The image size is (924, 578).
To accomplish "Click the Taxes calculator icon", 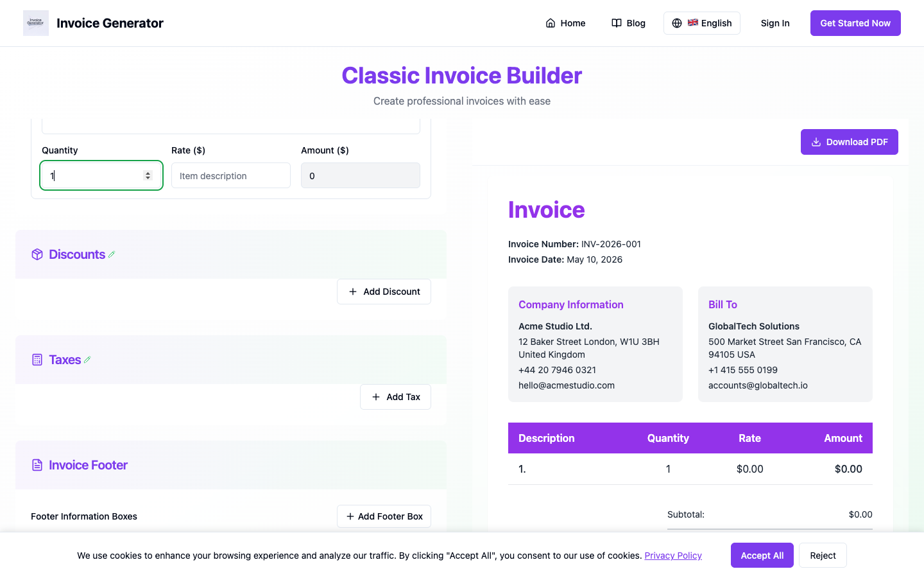I will 37,360.
